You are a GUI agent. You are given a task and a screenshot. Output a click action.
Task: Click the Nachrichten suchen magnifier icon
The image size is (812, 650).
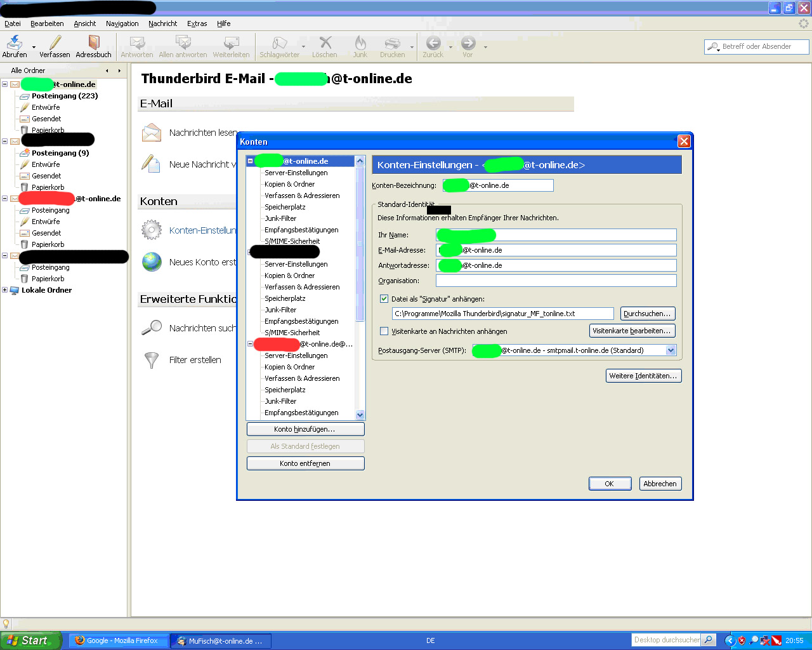pyautogui.click(x=152, y=328)
